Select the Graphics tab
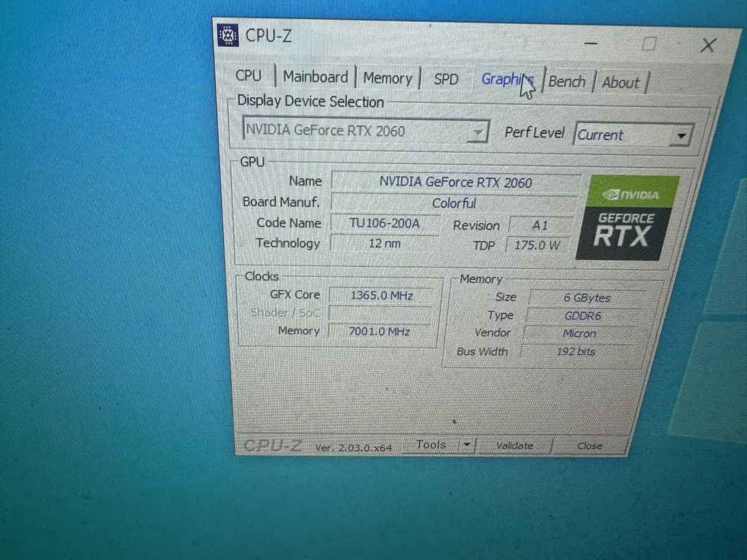 508,80
